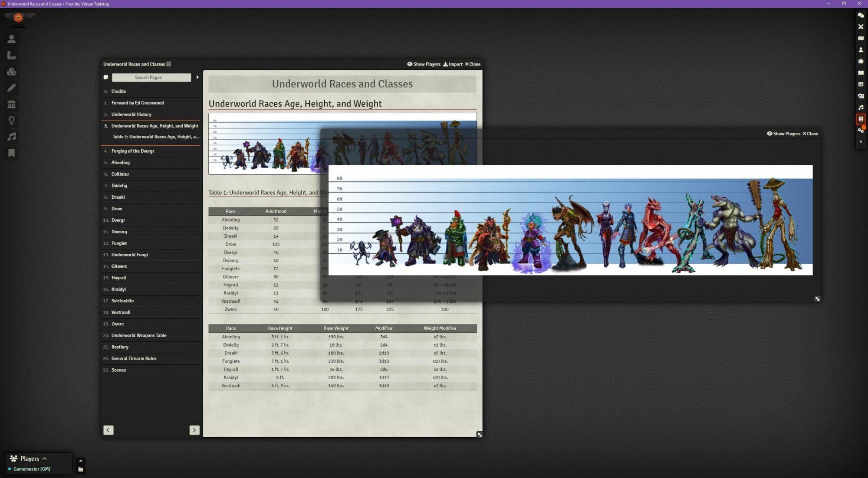Open the Compendium Packs sidebar tab
The height and width of the screenshot is (478, 868).
click(x=861, y=119)
